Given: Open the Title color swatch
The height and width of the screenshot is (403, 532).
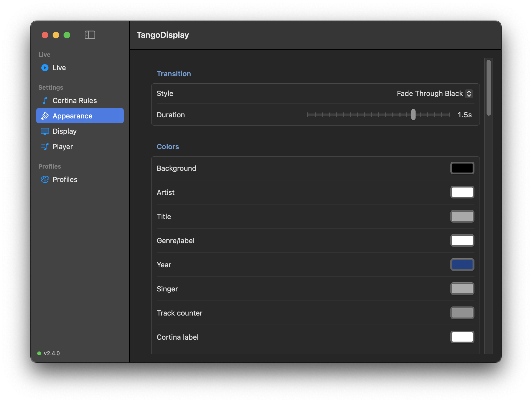Looking at the screenshot, I should [x=462, y=216].
